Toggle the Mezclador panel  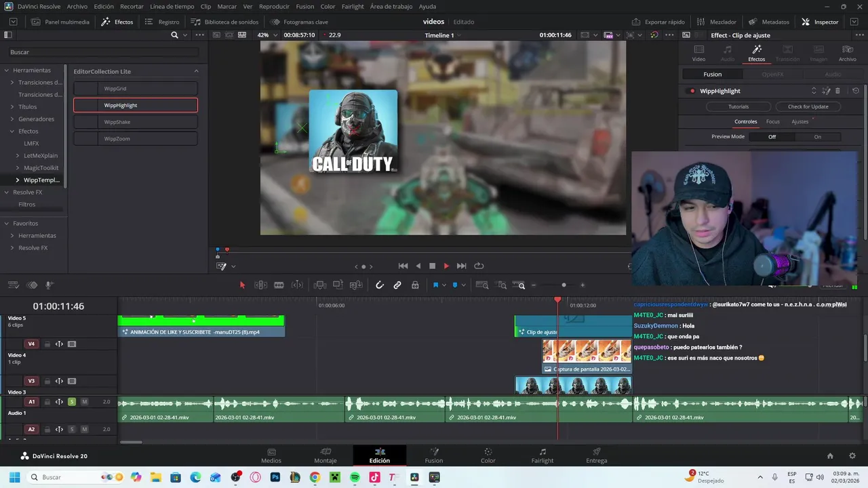click(717, 22)
